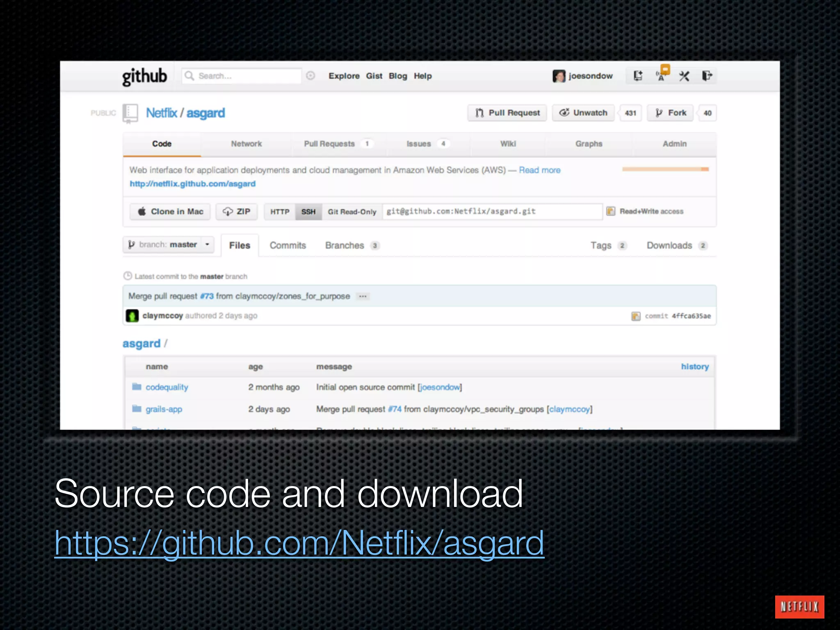Viewport: 840px width, 630px height.
Task: Click the Unwatch button
Action: (583, 113)
